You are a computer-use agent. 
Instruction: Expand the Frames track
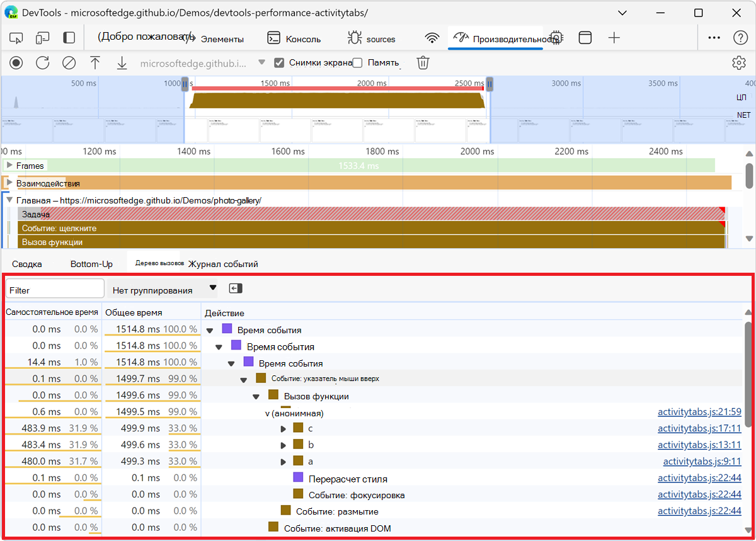point(9,166)
